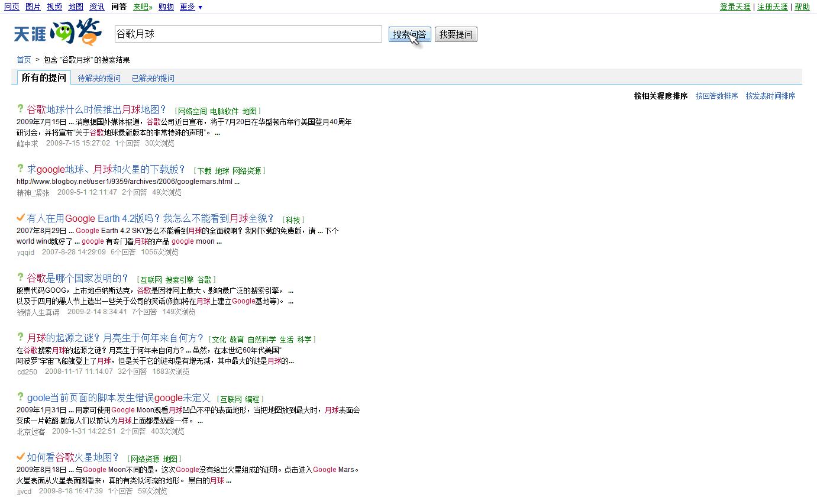Click the 电脑软件 tag

pyautogui.click(x=224, y=111)
